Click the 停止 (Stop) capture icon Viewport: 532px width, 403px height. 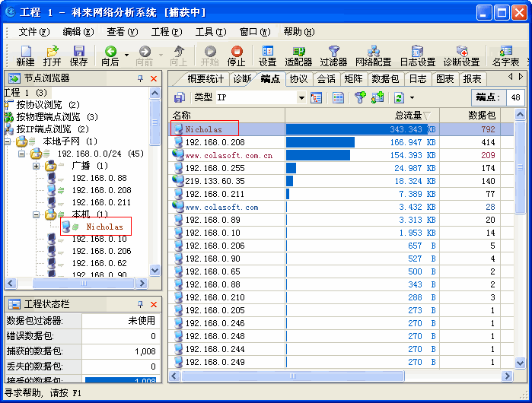click(x=237, y=56)
